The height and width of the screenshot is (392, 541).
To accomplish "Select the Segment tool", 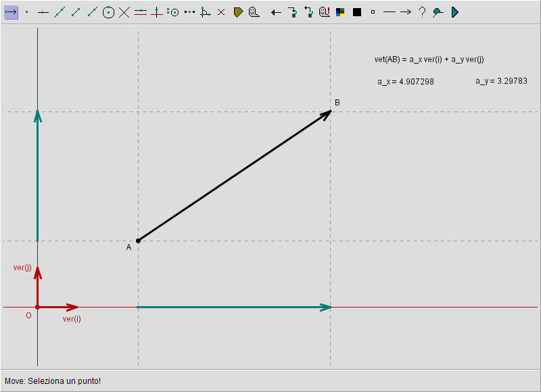I will click(x=76, y=12).
